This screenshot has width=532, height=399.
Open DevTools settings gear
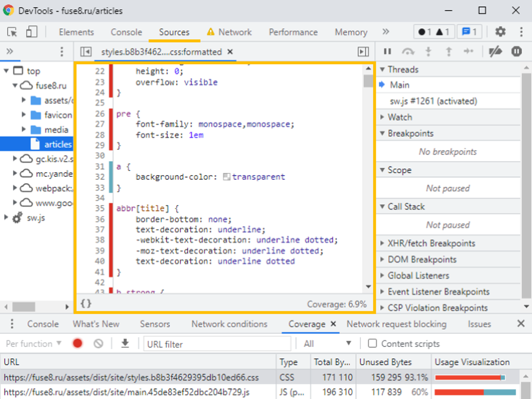click(500, 31)
